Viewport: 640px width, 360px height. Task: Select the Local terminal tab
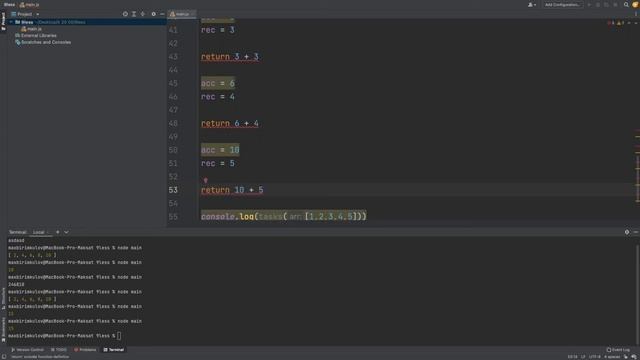click(x=38, y=232)
